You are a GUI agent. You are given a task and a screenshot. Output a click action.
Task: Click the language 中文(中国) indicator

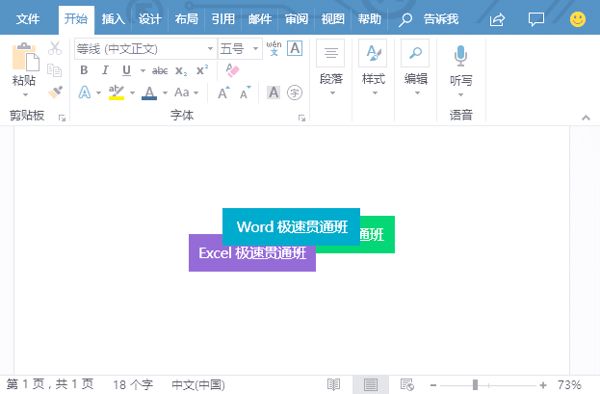(x=198, y=384)
